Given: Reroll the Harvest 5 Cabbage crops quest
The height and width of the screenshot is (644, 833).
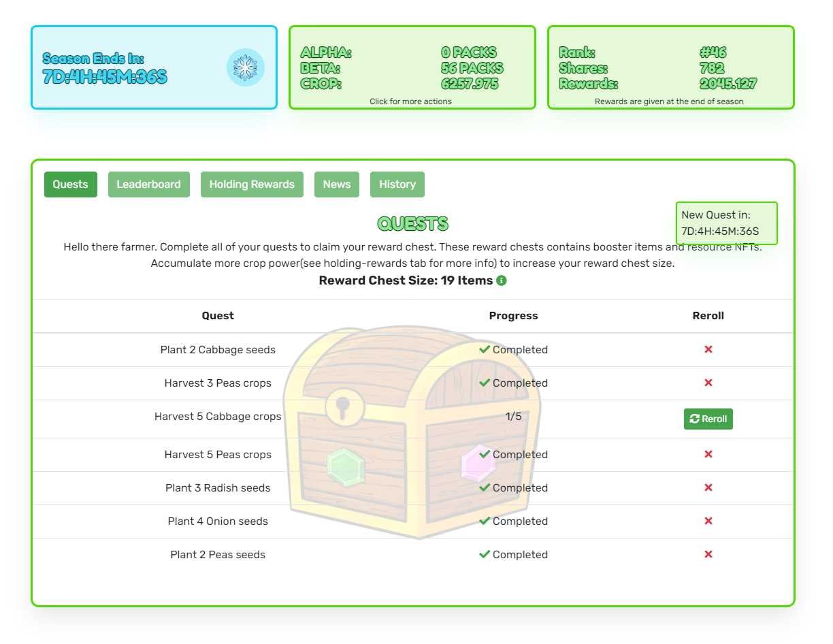Looking at the screenshot, I should [x=708, y=419].
